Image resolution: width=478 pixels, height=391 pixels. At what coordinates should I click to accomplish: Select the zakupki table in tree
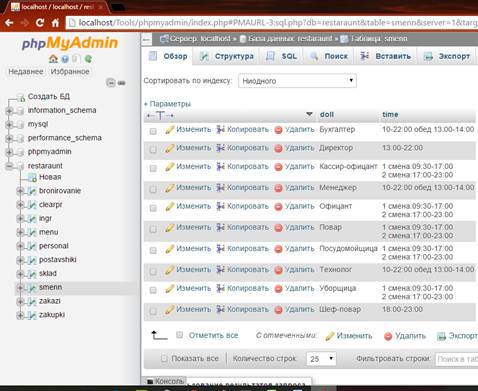[x=52, y=315]
